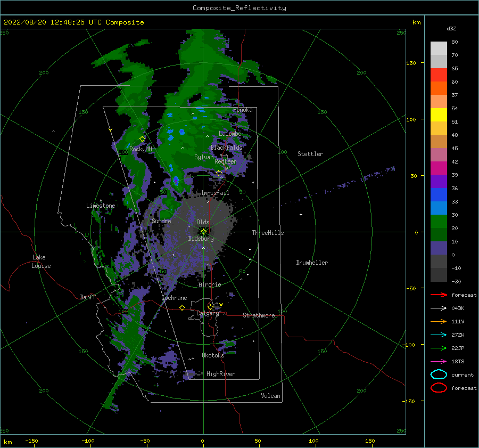Click the Okotoks town label
Viewport: 479px width, 448px height.
tap(213, 355)
